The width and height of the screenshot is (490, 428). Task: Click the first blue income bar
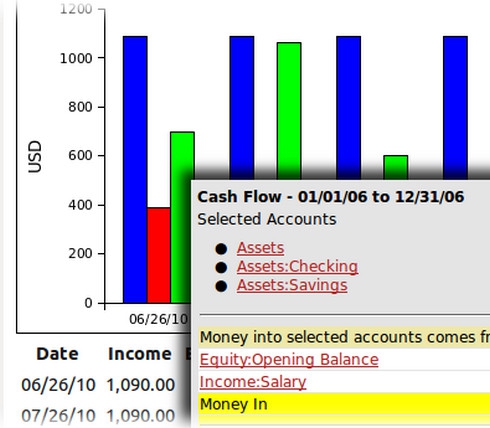pyautogui.click(x=135, y=169)
